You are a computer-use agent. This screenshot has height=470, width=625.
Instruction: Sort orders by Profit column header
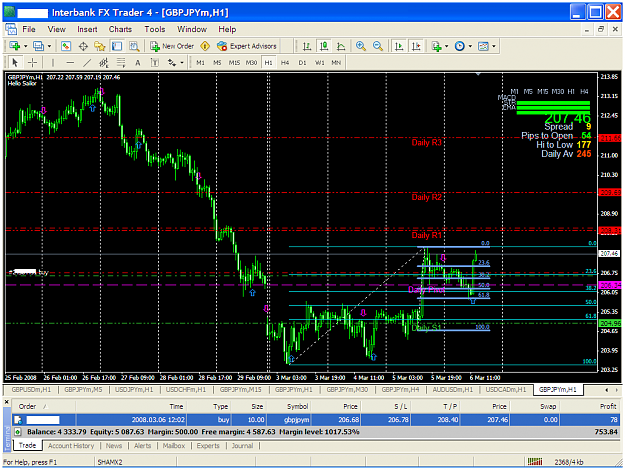[x=589, y=406]
